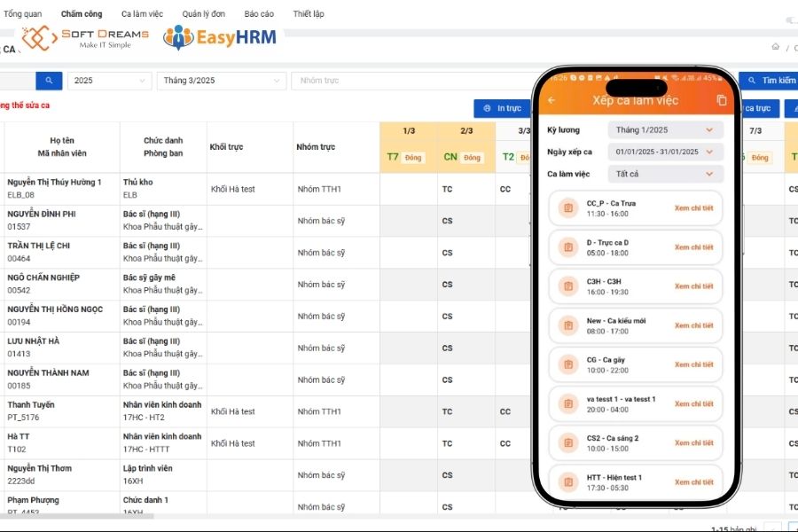Viewport: 798px width, 532px height.
Task: Tap Xem chi tiết for New - Ca kiểu mới
Action: click(x=693, y=325)
